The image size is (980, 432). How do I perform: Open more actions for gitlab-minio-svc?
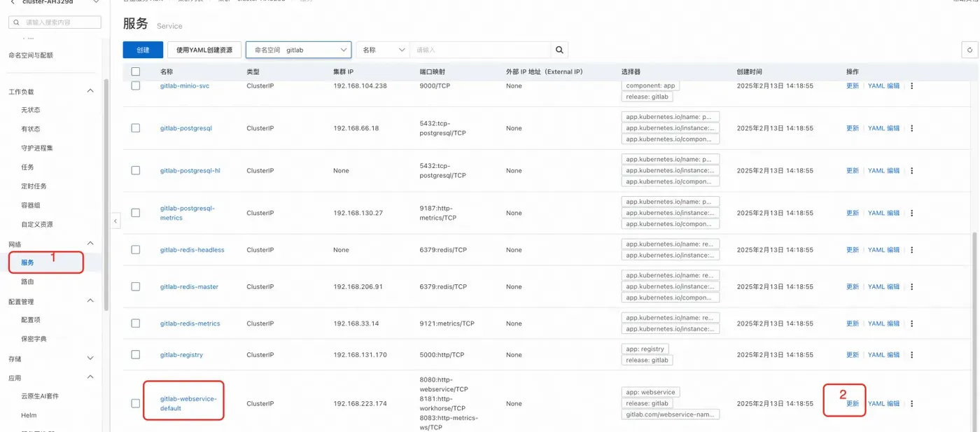coord(911,85)
